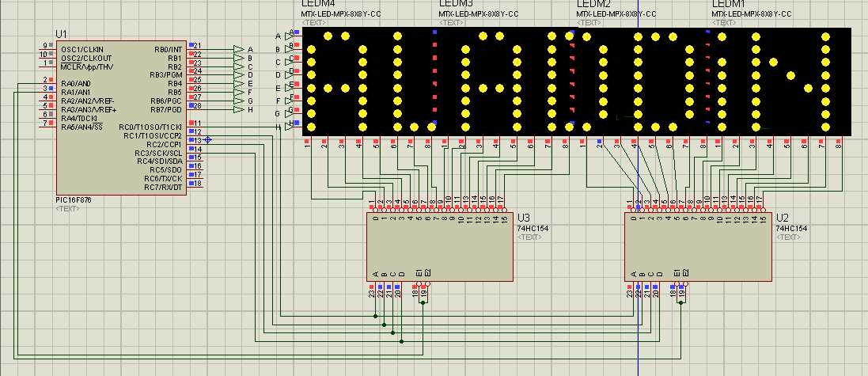This screenshot has height=376, width=868.
Task: Select the RC5/SDO pin label
Action: (165, 169)
